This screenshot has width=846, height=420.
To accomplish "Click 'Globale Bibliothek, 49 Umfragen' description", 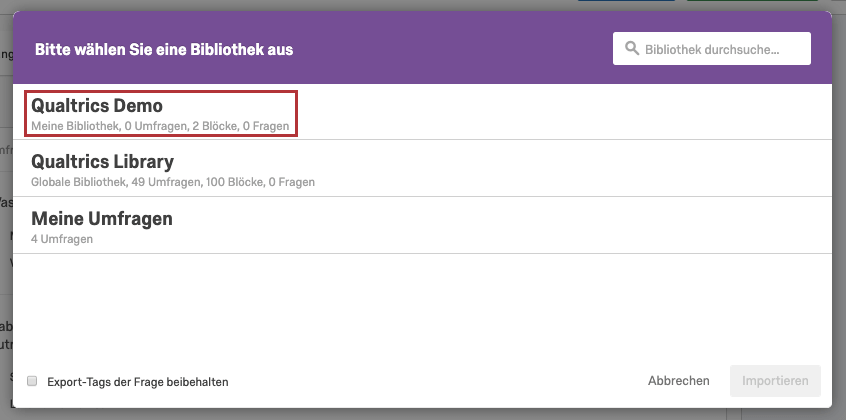I will tap(173, 182).
